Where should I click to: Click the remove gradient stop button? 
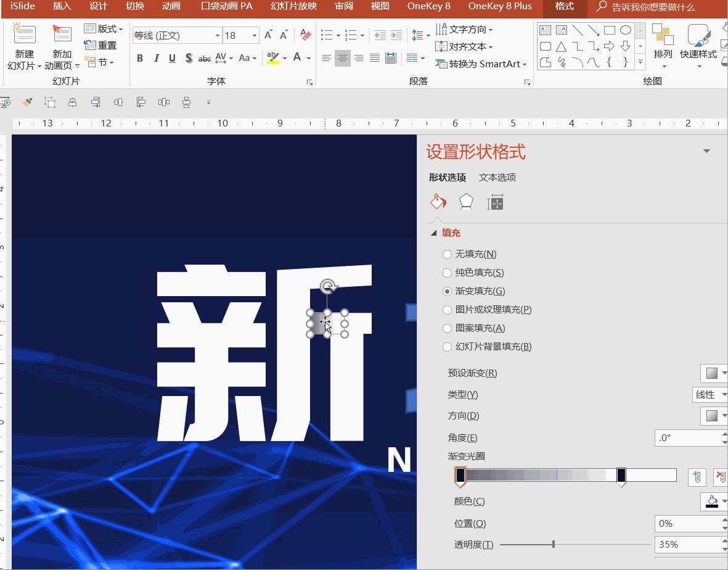tap(721, 476)
